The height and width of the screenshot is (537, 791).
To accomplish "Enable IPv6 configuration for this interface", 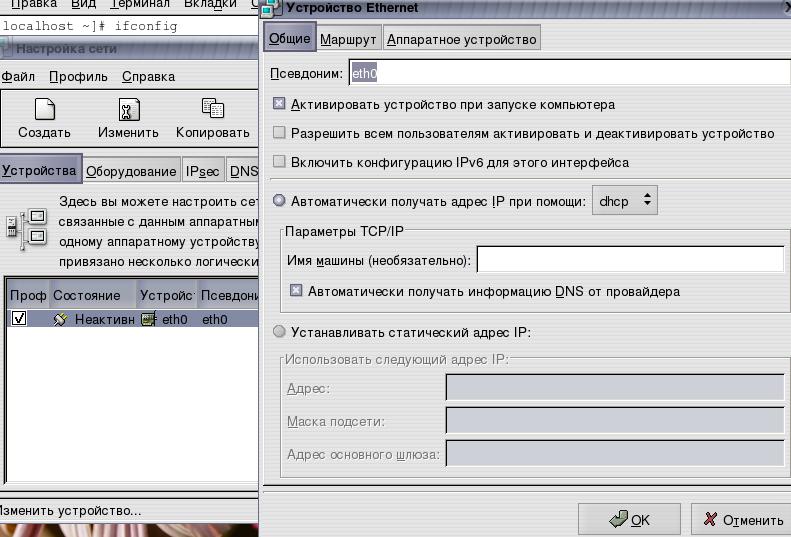I will click(x=279, y=162).
